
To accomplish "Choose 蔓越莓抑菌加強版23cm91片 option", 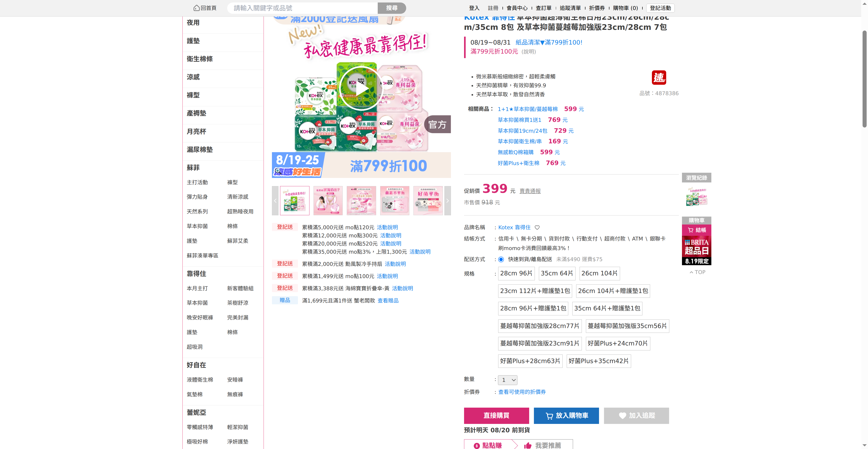I will click(540, 343).
